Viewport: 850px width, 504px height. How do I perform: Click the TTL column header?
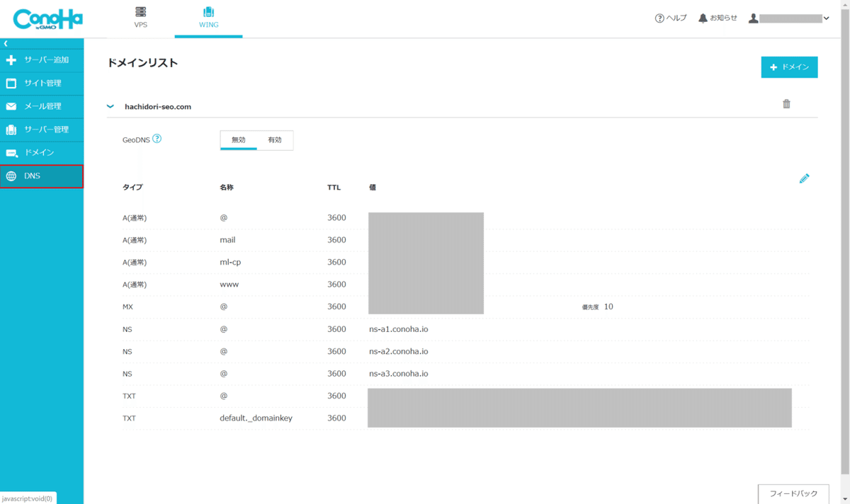tap(334, 188)
